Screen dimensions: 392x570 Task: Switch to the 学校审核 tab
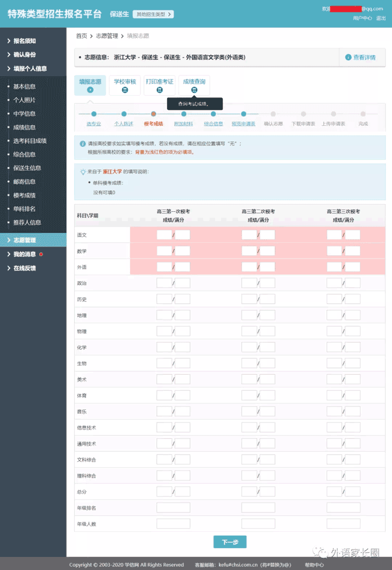[125, 85]
